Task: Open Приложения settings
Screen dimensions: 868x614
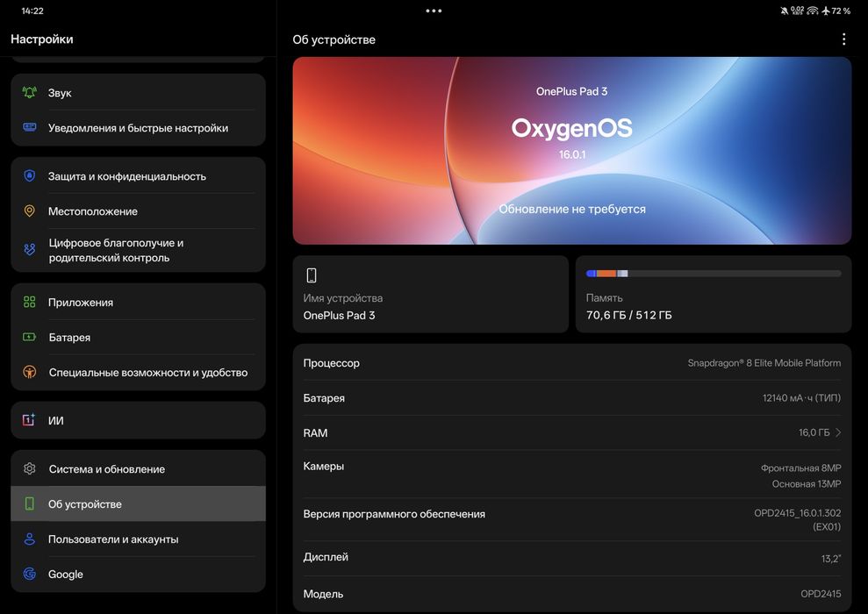Action: pyautogui.click(x=139, y=302)
